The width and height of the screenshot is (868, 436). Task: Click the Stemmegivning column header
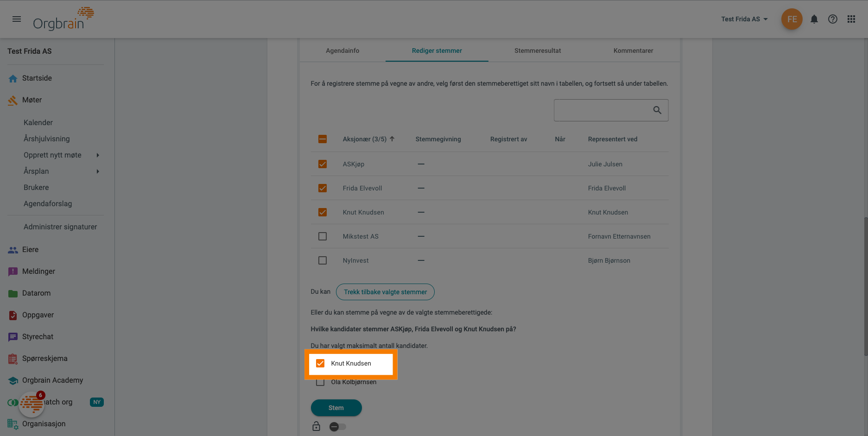tap(438, 139)
